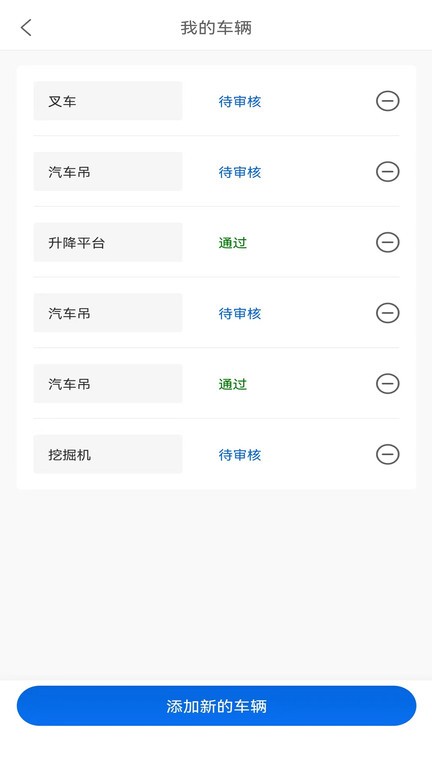Click 待审核 status next to 挖掘机
432x768 pixels.
[240, 455]
